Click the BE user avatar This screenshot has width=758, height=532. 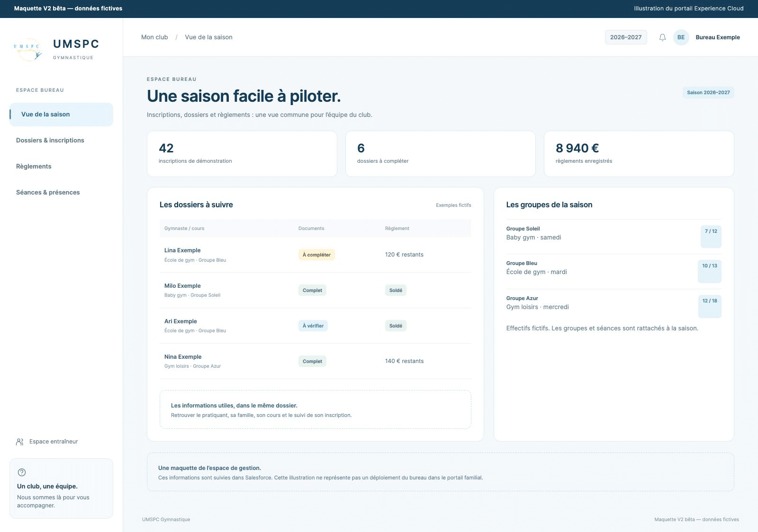point(681,37)
